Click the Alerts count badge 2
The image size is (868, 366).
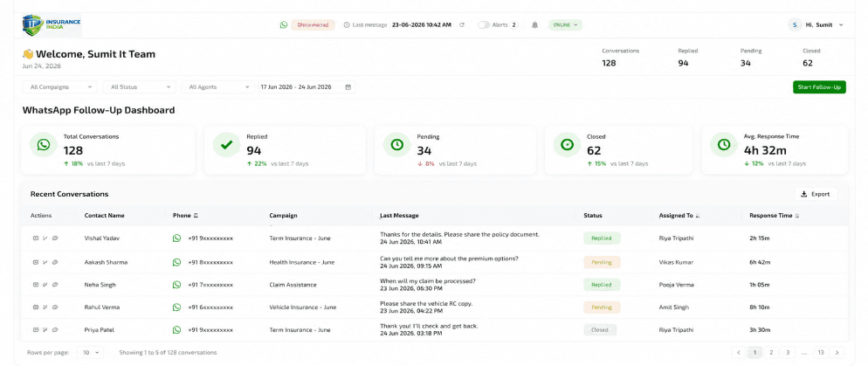[x=513, y=25]
